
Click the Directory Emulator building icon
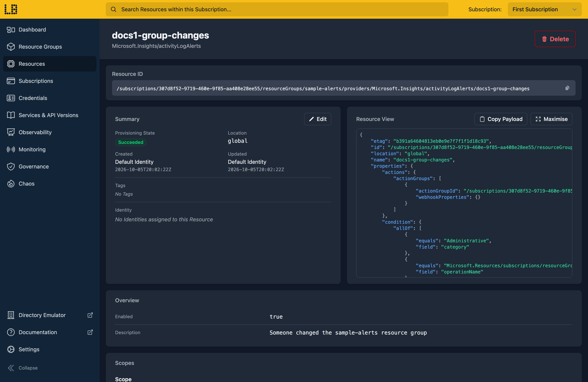(x=11, y=315)
